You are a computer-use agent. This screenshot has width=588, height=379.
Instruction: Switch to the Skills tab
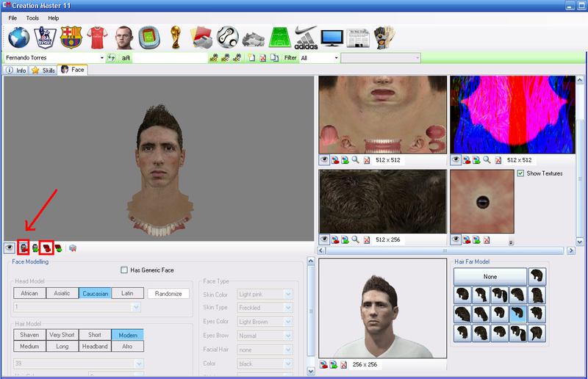[x=43, y=70]
